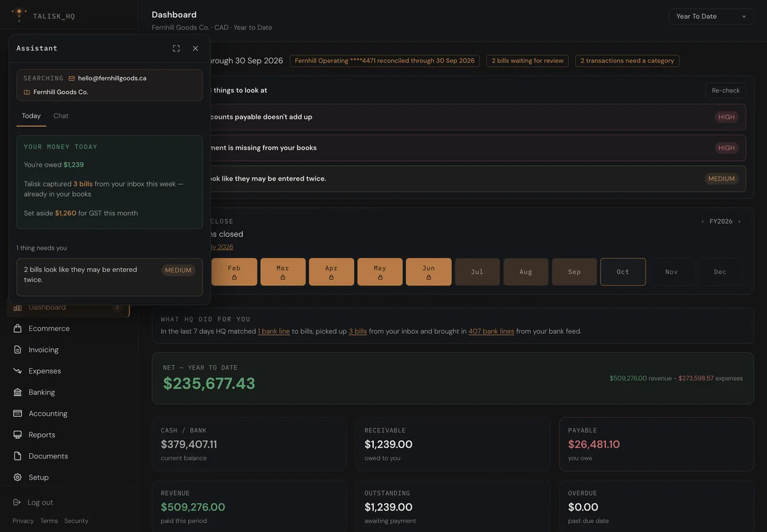
Task: Click the Payable $26,481.10 card
Action: (x=656, y=445)
